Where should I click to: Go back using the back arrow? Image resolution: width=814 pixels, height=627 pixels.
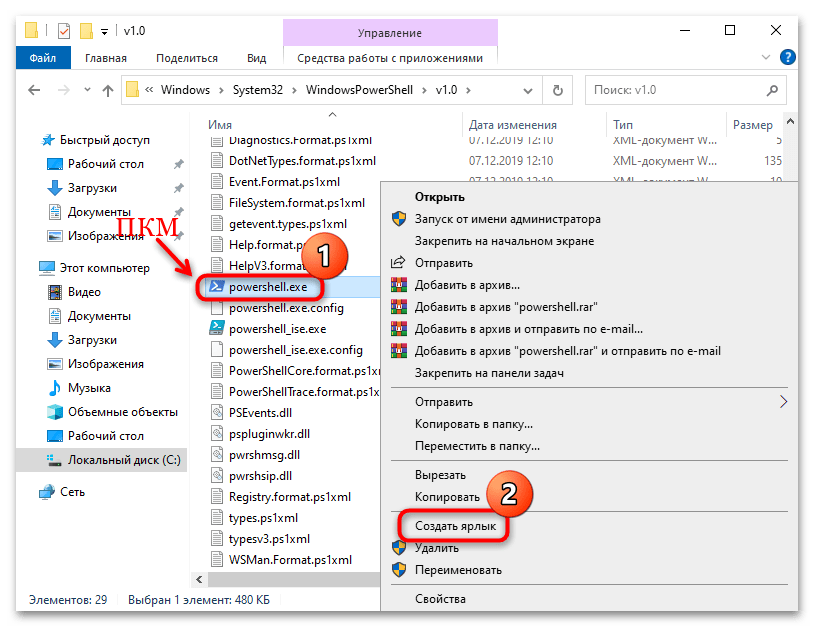tap(33, 90)
